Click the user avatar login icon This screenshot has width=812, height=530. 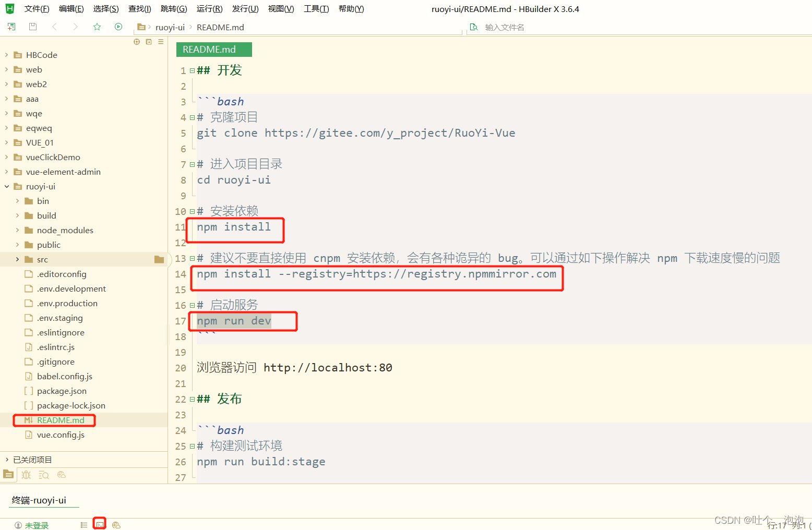coord(18,525)
